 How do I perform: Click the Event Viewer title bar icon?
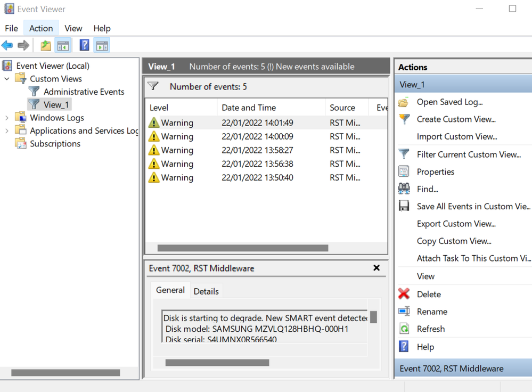(9, 9)
